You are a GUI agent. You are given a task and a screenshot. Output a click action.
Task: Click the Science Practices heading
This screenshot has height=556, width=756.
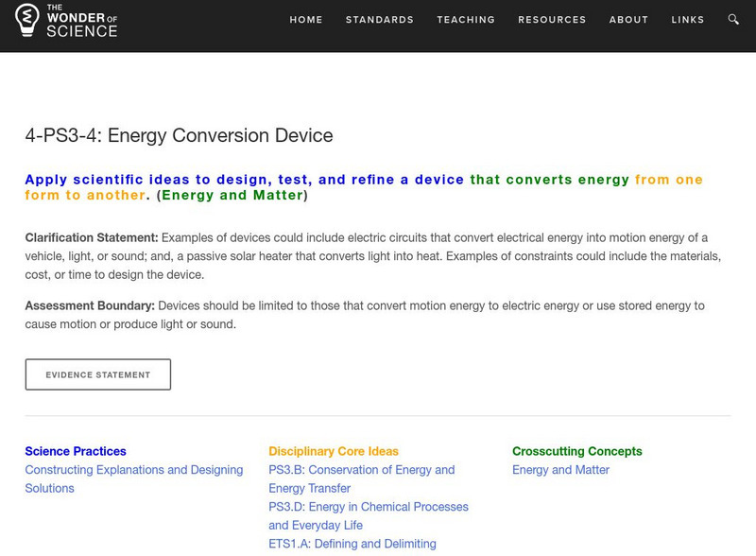coord(76,451)
